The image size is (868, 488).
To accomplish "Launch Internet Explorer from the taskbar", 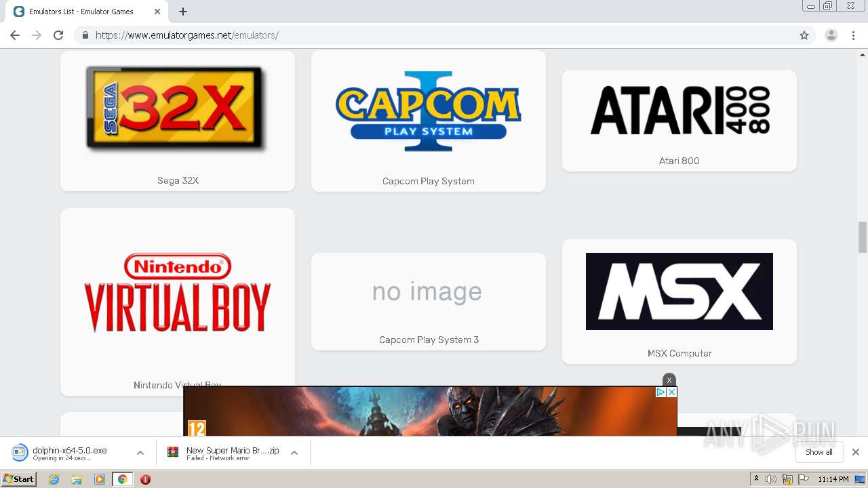I will click(54, 479).
